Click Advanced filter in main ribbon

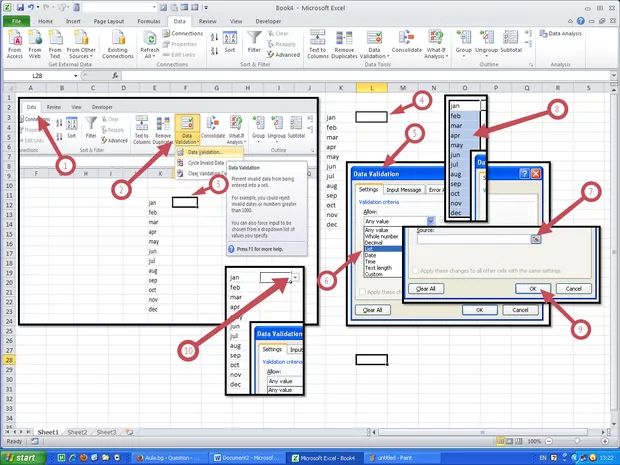(283, 55)
